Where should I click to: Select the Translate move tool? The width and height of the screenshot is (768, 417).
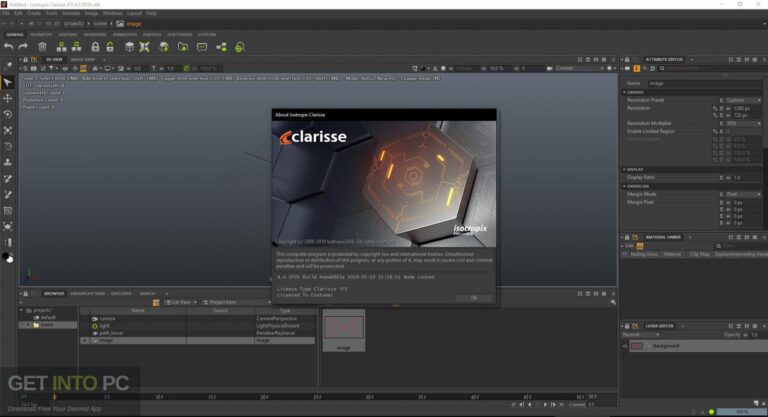tap(7, 98)
